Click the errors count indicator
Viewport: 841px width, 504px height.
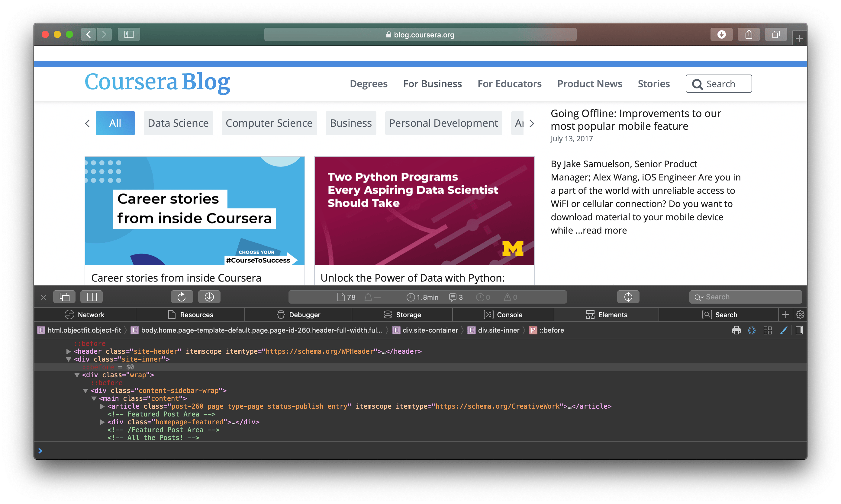point(483,297)
